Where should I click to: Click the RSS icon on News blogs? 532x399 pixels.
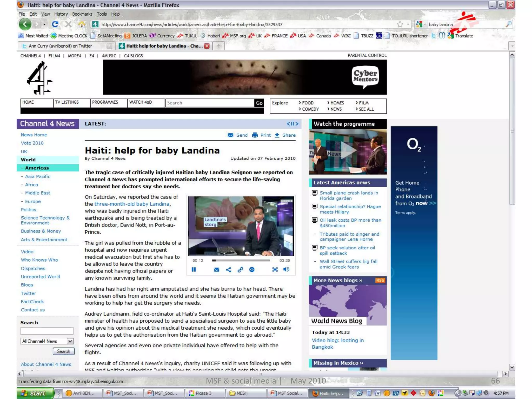click(x=380, y=280)
